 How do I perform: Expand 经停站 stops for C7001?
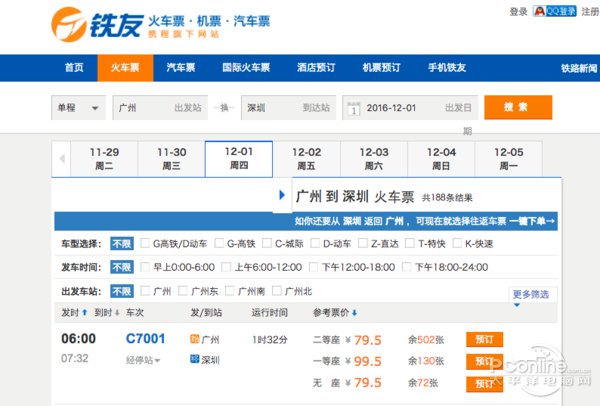point(143,360)
